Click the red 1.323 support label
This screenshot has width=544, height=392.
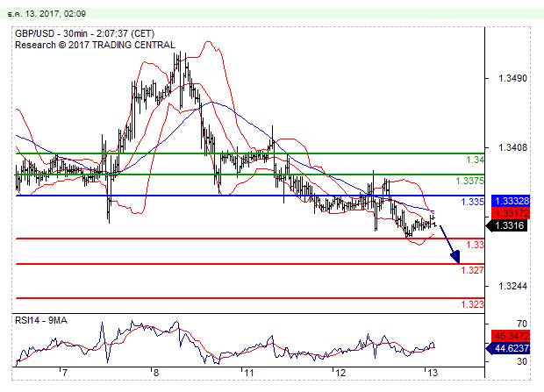tap(472, 304)
